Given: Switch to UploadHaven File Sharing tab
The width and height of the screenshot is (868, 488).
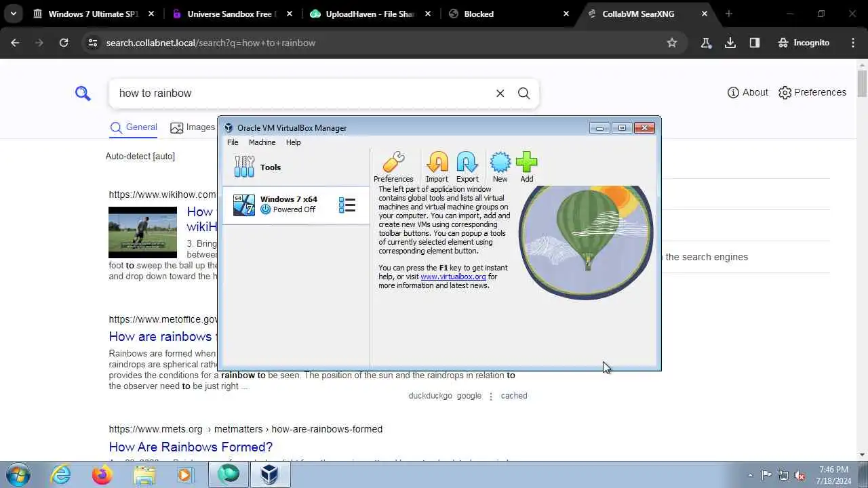Looking at the screenshot, I should click(x=371, y=14).
